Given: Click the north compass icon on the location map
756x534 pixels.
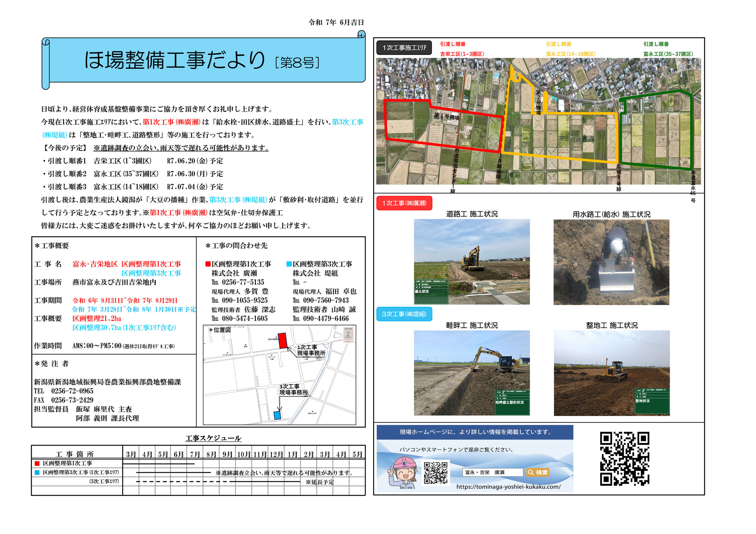Looking at the screenshot, I should point(348,335).
